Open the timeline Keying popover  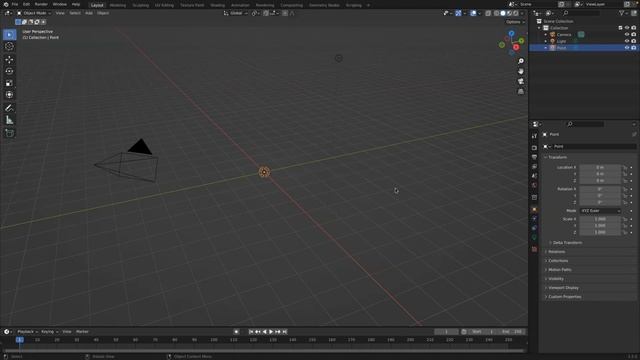pos(49,332)
